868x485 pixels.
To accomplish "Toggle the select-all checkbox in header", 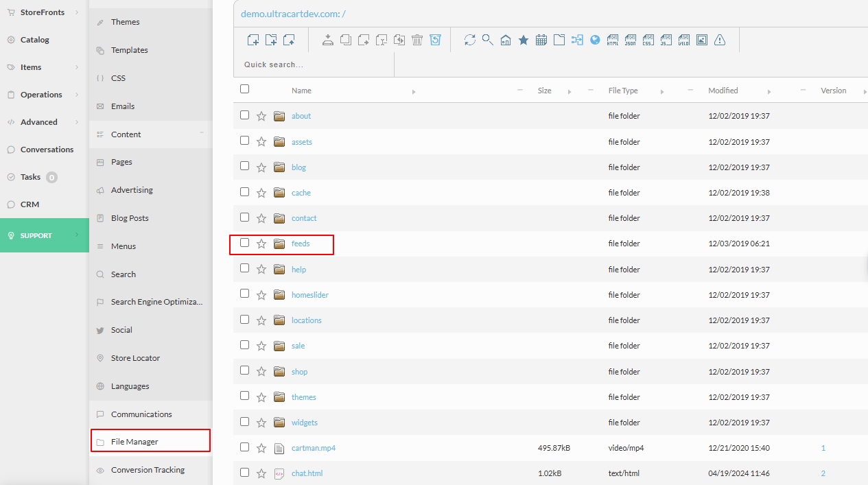I will coord(244,89).
